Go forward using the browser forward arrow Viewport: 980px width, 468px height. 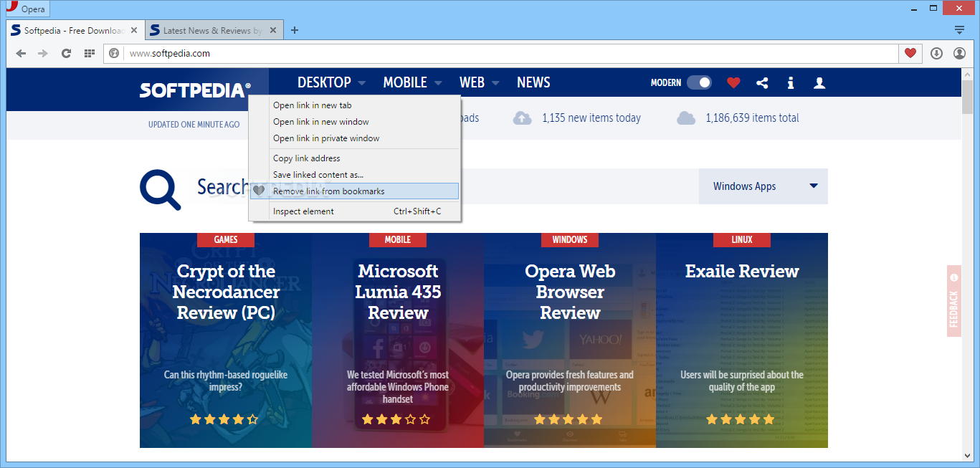[43, 53]
